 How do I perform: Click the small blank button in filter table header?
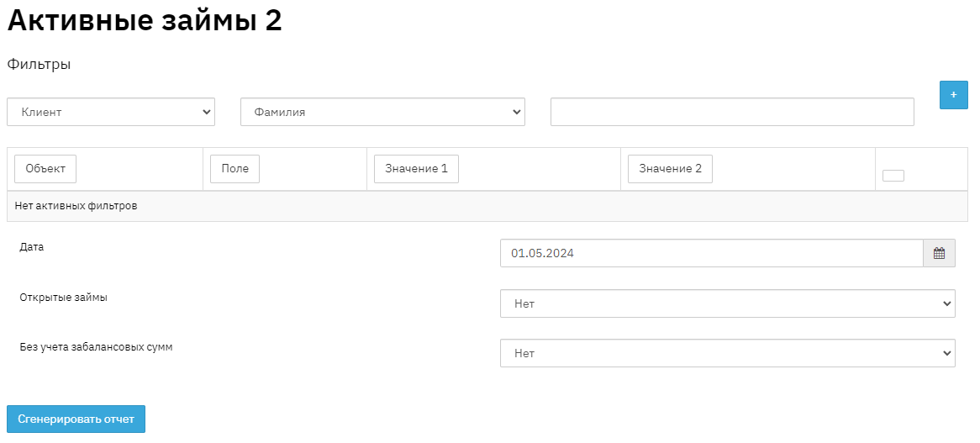pos(893,176)
